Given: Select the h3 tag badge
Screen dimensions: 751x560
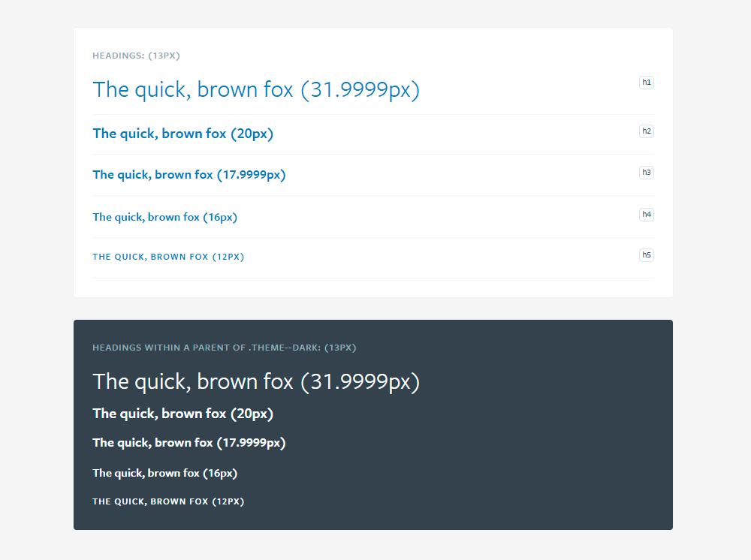Looking at the screenshot, I should coord(646,173).
